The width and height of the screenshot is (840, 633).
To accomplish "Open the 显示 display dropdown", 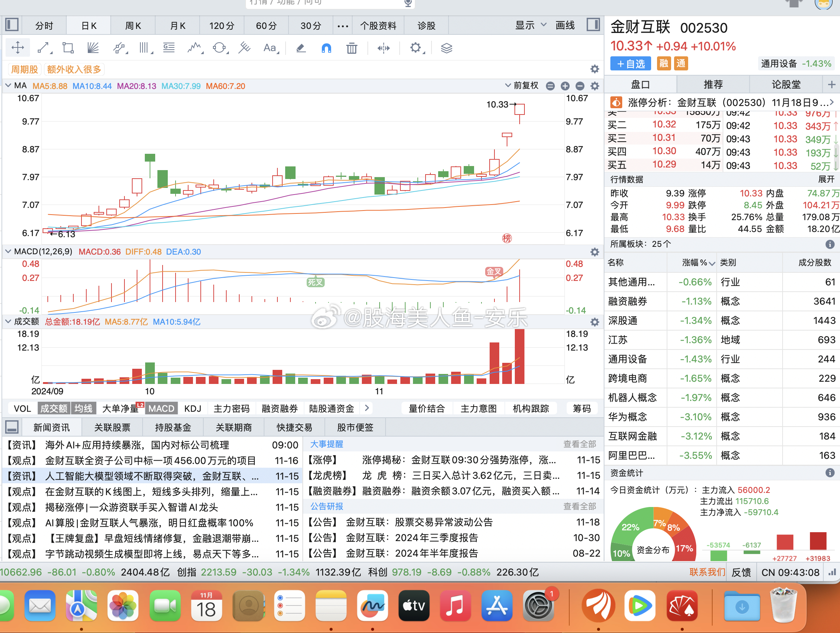I will (x=530, y=26).
